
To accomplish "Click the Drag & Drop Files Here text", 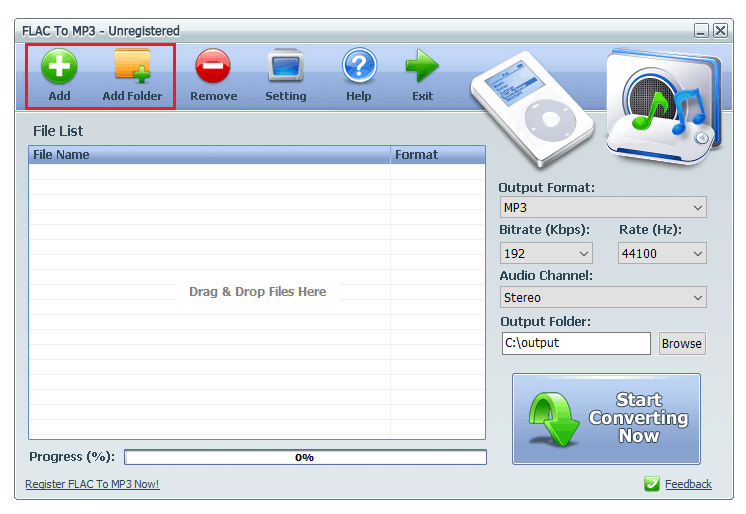I will [257, 292].
